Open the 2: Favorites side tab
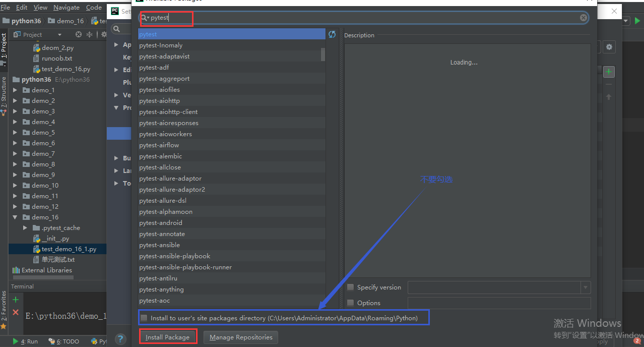 4,310
